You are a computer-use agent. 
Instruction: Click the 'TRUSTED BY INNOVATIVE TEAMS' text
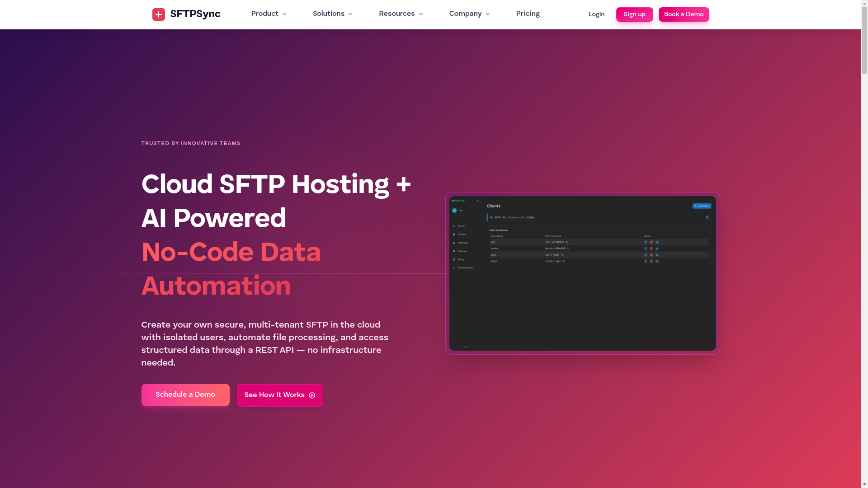click(x=191, y=143)
